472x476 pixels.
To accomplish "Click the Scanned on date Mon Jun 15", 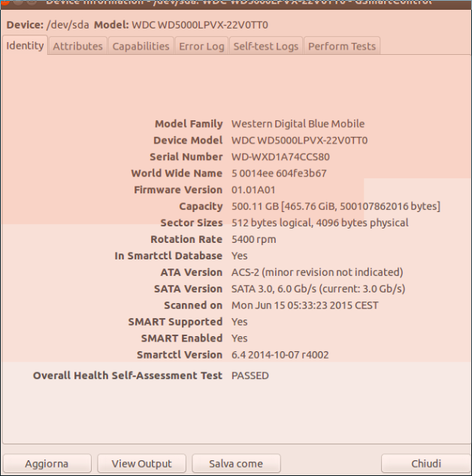I will (x=305, y=305).
